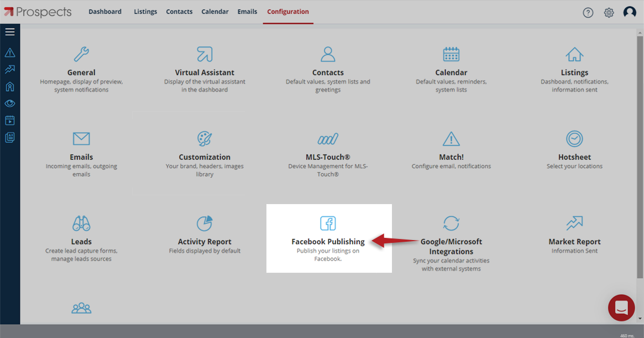Expand the hamburger menu in the sidebar
Viewport: 644px width, 338px height.
tap(9, 32)
